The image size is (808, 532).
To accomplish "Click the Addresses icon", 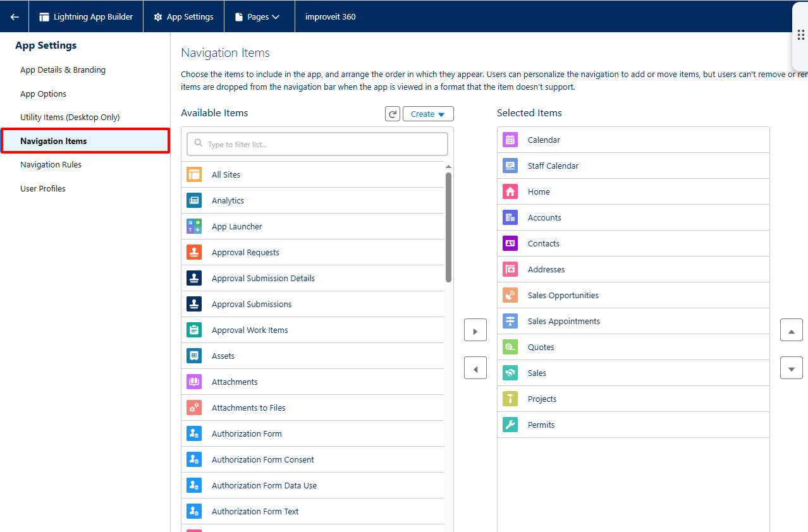I will pos(510,269).
